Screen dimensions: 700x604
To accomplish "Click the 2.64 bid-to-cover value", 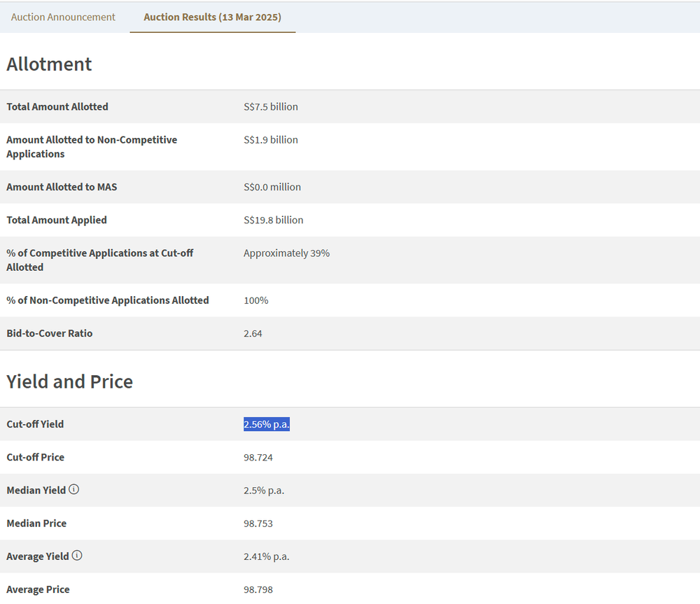I will tap(253, 333).
